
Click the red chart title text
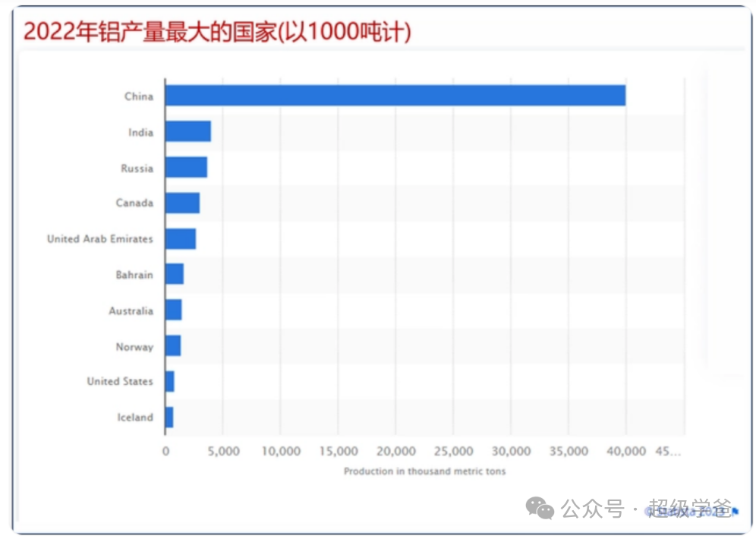(217, 32)
